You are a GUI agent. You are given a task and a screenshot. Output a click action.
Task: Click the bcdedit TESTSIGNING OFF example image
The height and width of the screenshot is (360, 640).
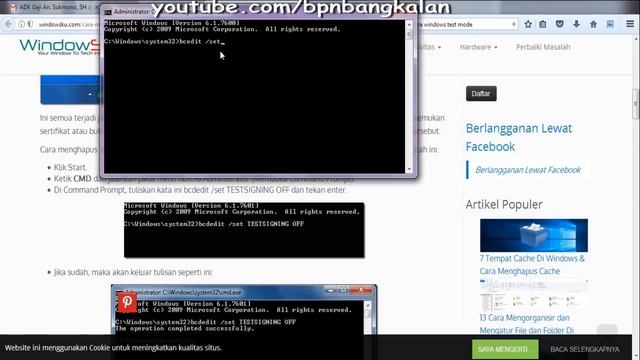(244, 230)
